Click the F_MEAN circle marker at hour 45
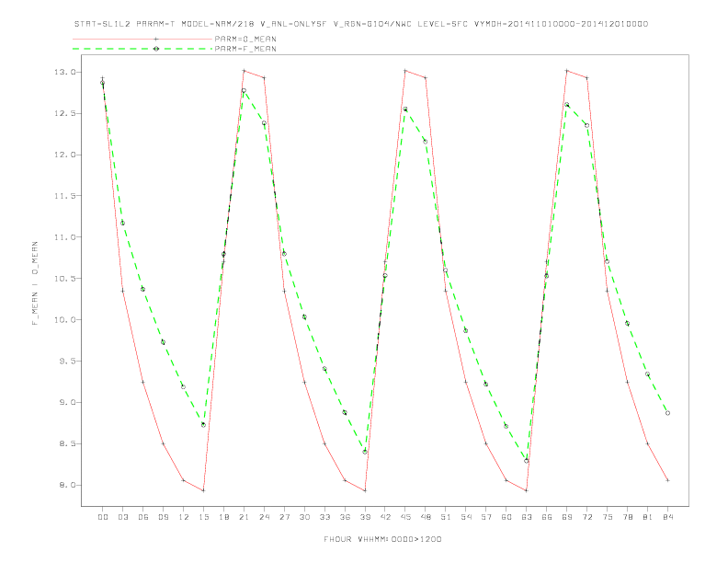The image size is (728, 563). click(x=405, y=109)
